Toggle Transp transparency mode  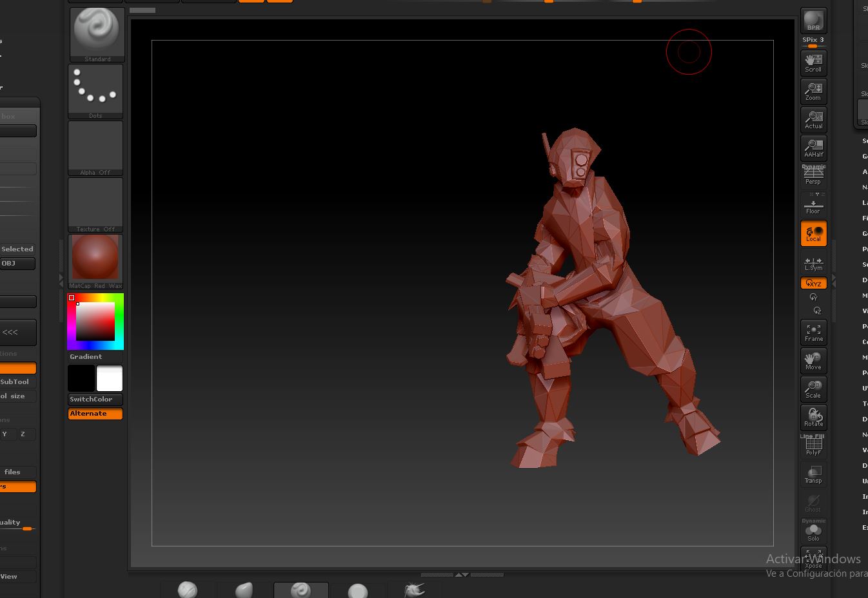[813, 474]
